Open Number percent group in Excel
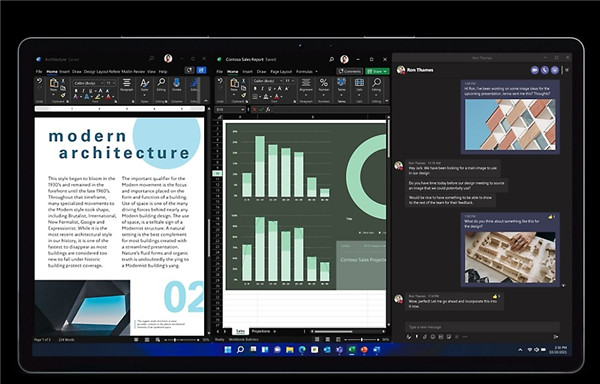 (x=324, y=85)
